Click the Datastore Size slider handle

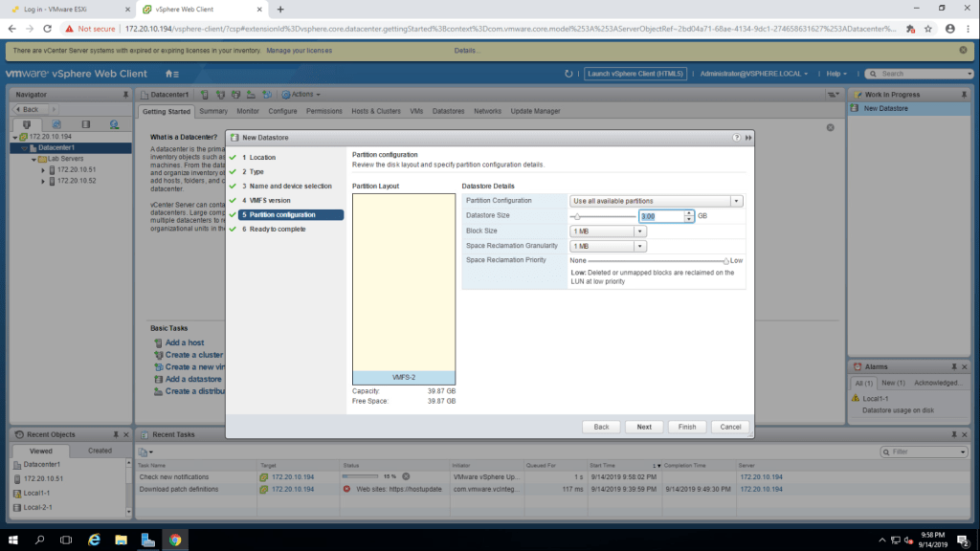click(578, 216)
